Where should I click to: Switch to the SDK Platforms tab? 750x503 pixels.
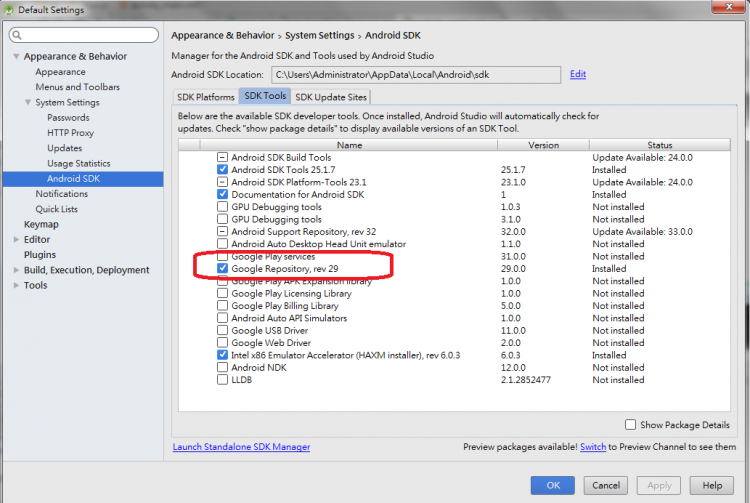pyautogui.click(x=205, y=97)
